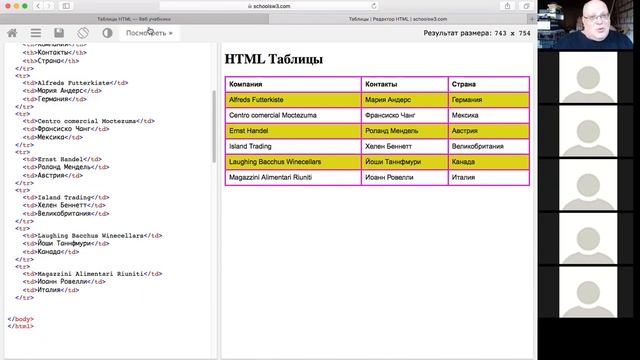Open Safari share icon
This screenshot has width=640, height=360.
click(x=507, y=6)
